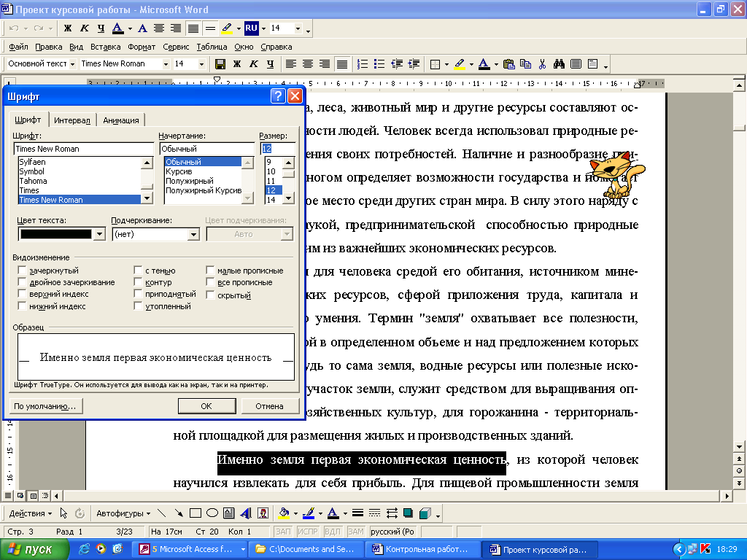
Task: Click the left-align text icon
Action: (290, 64)
